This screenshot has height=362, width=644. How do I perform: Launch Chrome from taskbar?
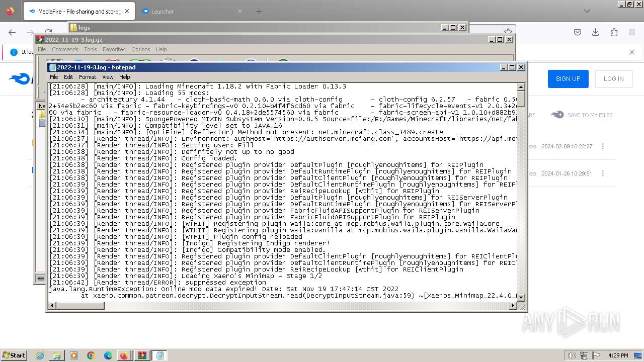tap(91, 355)
